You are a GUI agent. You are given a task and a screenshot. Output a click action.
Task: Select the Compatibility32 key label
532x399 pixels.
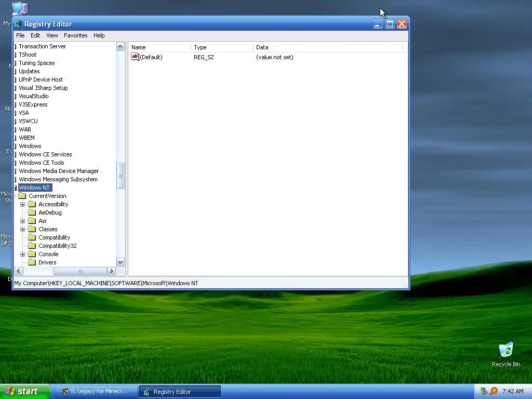click(x=57, y=246)
